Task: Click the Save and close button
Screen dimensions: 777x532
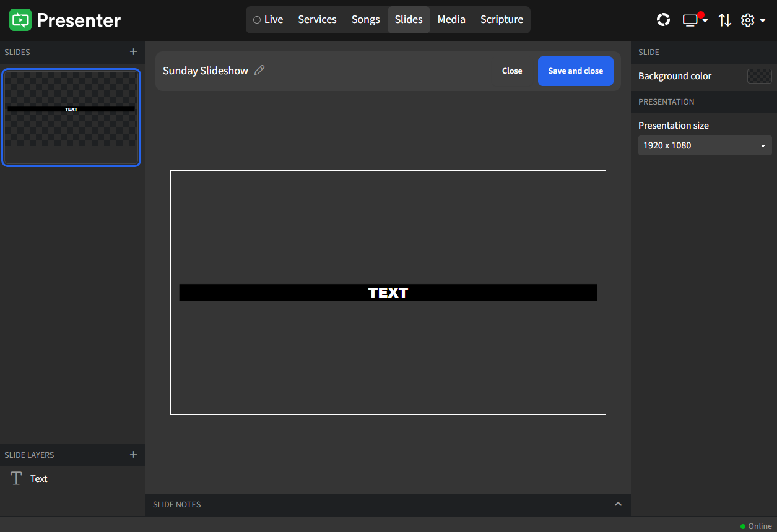Action: coord(575,71)
